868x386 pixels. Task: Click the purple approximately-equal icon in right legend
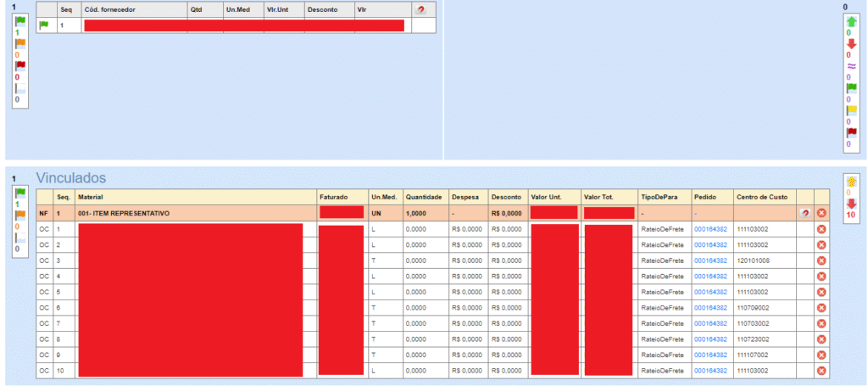851,66
